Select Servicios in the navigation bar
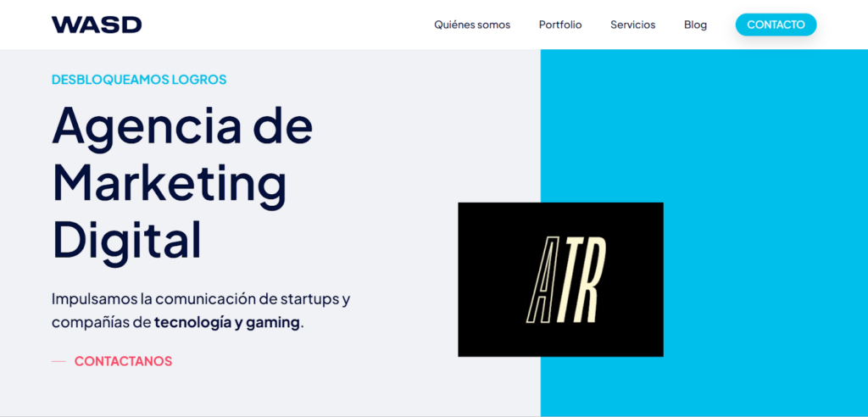 point(632,25)
